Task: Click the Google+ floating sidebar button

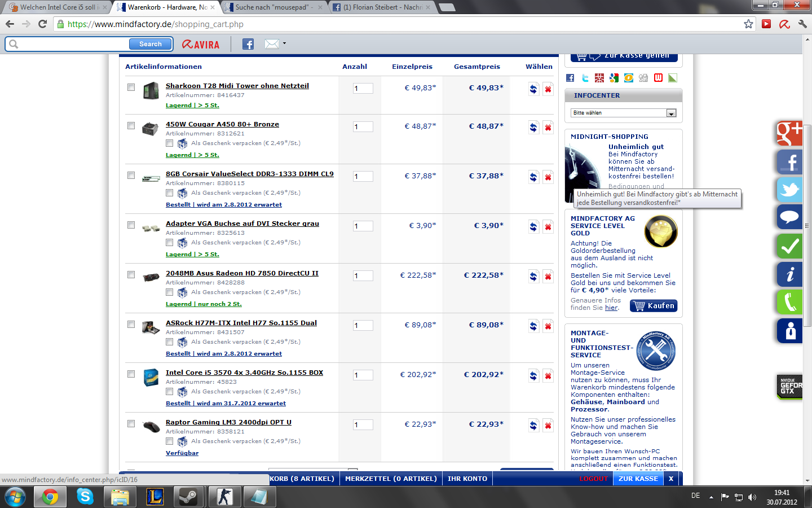Action: tap(789, 134)
